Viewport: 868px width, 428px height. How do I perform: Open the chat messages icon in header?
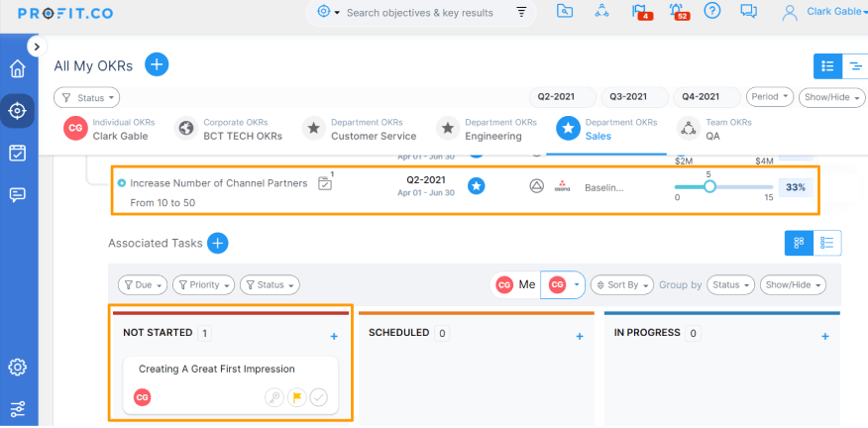click(x=748, y=11)
